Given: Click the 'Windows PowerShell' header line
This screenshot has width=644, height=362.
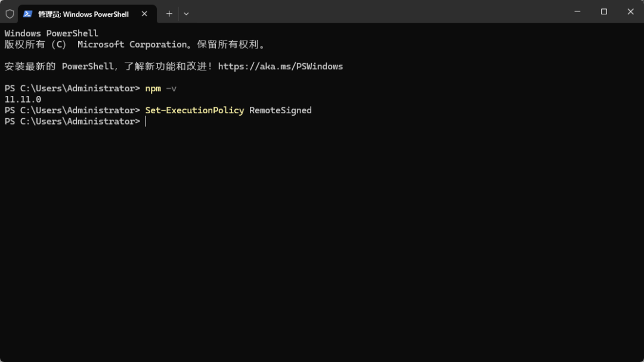Looking at the screenshot, I should point(51,33).
